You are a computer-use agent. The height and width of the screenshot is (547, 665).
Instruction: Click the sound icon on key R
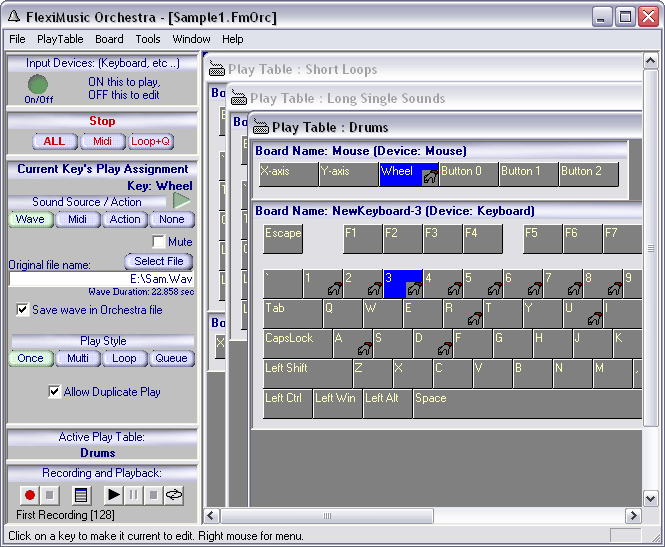tap(475, 318)
